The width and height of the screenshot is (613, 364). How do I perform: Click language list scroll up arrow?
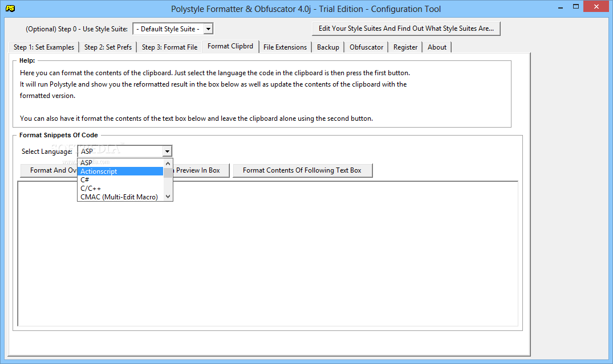(x=168, y=163)
